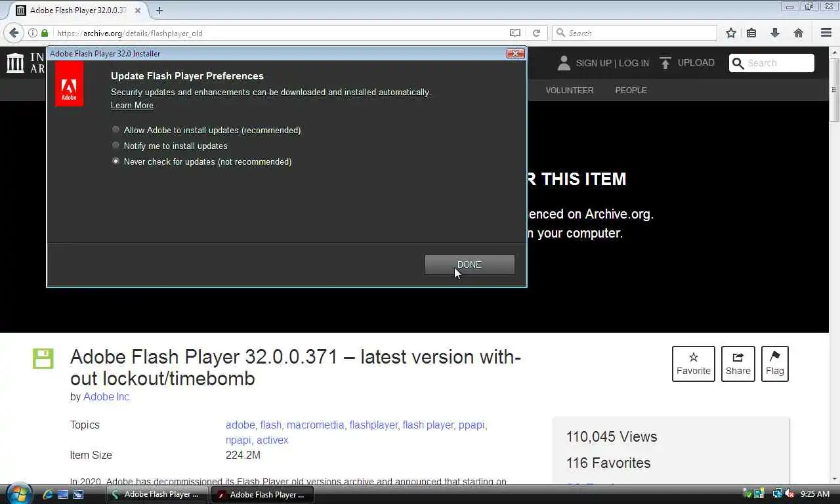Switch to first Adobe Flash Player taskbar button
This screenshot has width=840, height=504.
157,494
